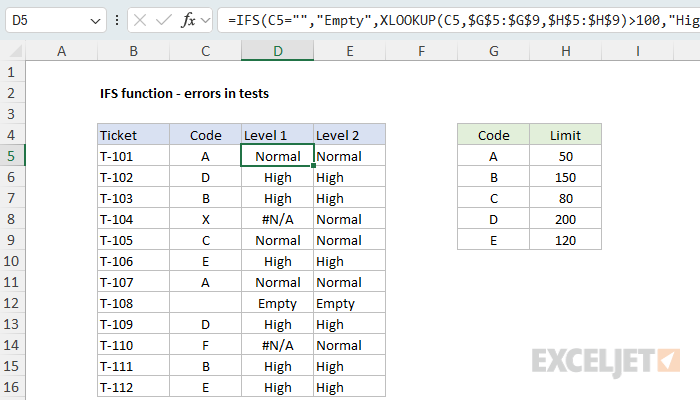Select row 16 header
Image resolution: width=700 pixels, height=400 pixels.
click(12, 387)
